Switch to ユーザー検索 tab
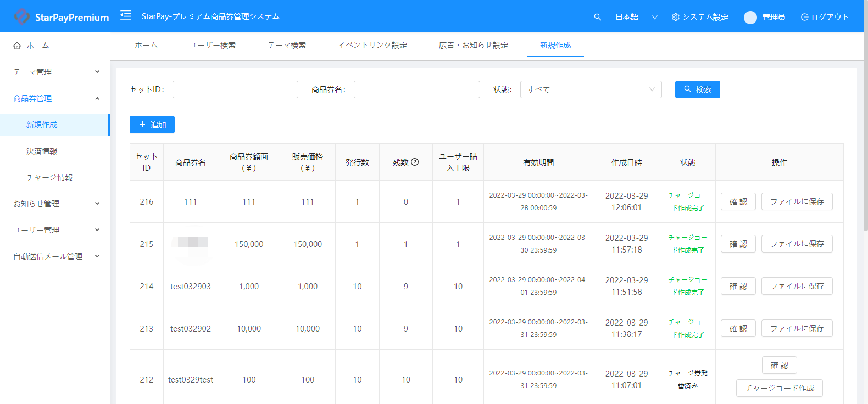This screenshot has width=868, height=404. (213, 45)
